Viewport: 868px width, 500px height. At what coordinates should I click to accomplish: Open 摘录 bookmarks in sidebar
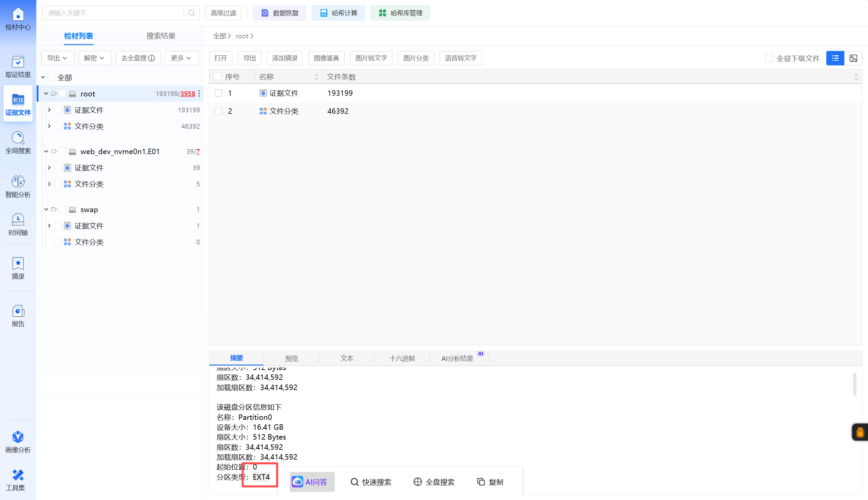18,268
